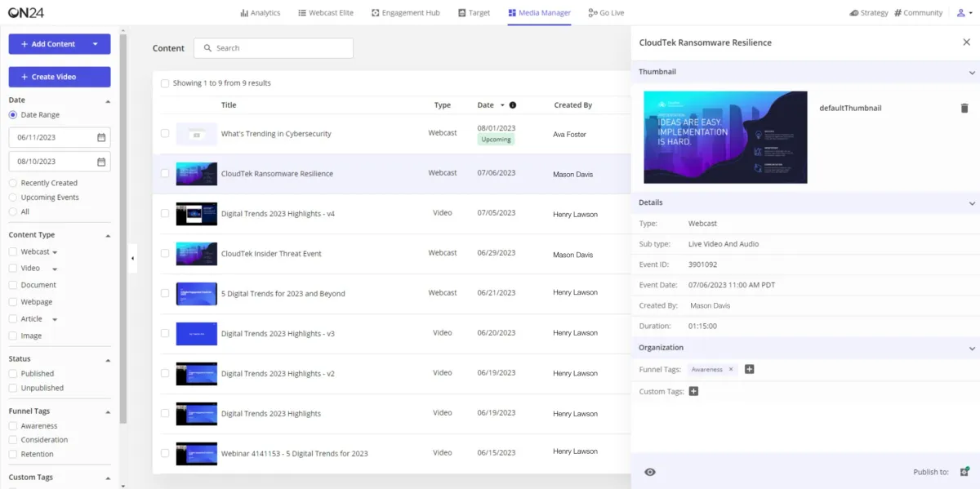Screen dimensions: 980x489
Task: Collapse the Thumbnail section
Action: pyautogui.click(x=972, y=73)
